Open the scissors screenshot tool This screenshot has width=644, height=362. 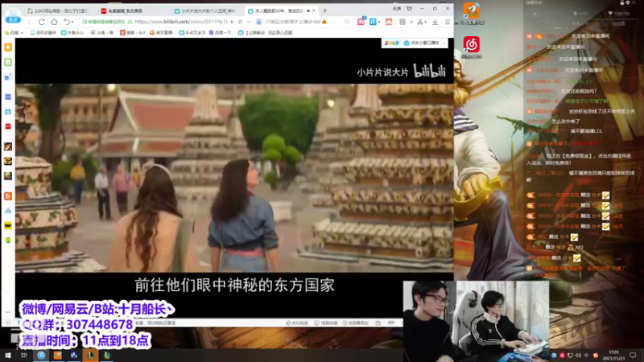point(419,22)
